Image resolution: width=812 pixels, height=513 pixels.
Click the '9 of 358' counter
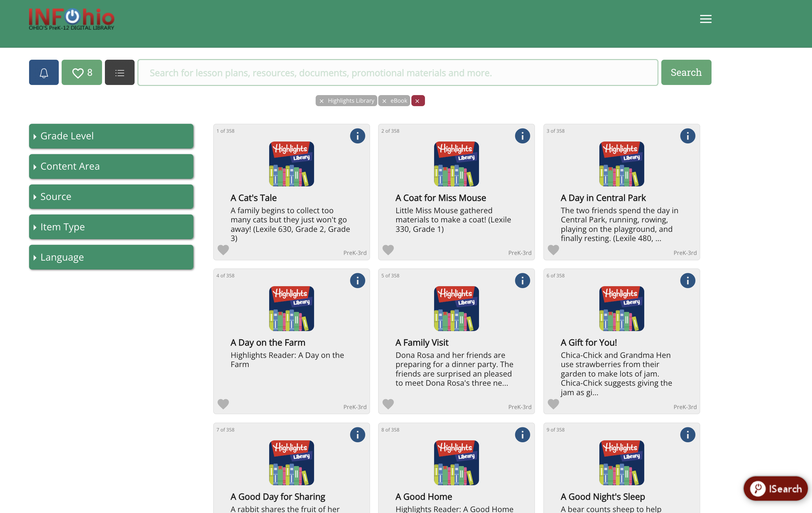[x=555, y=430]
